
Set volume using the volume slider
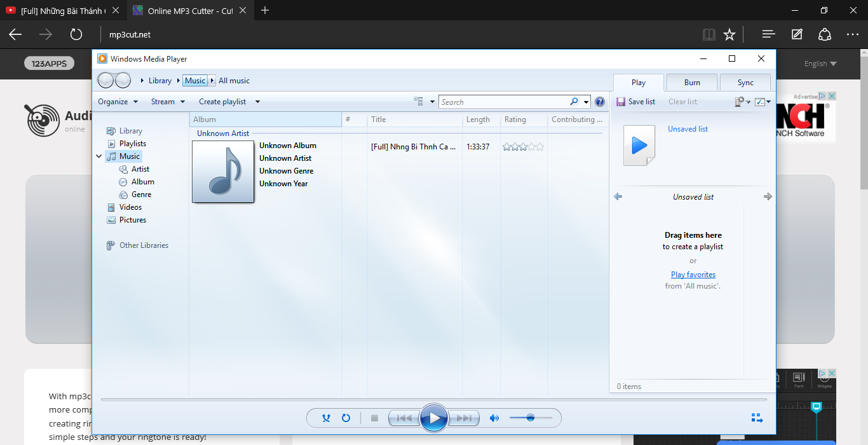pos(530,418)
